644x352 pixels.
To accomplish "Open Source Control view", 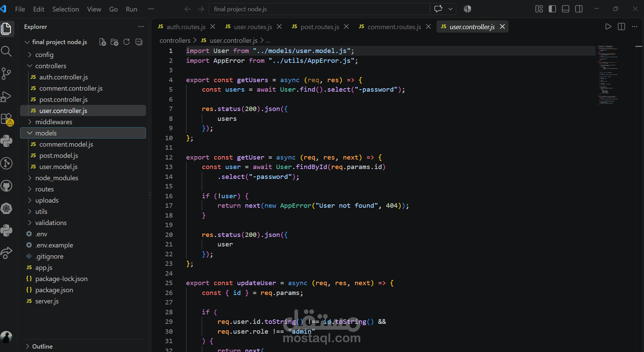I will pos(6,74).
